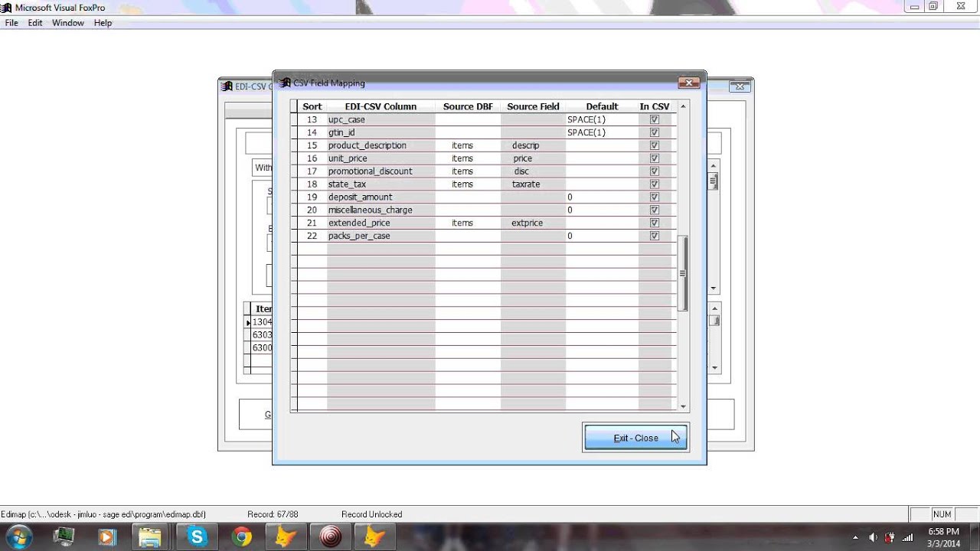This screenshot has height=551, width=980.
Task: Toggle In CSV checkbox for promotional_discount
Action: coord(655,171)
